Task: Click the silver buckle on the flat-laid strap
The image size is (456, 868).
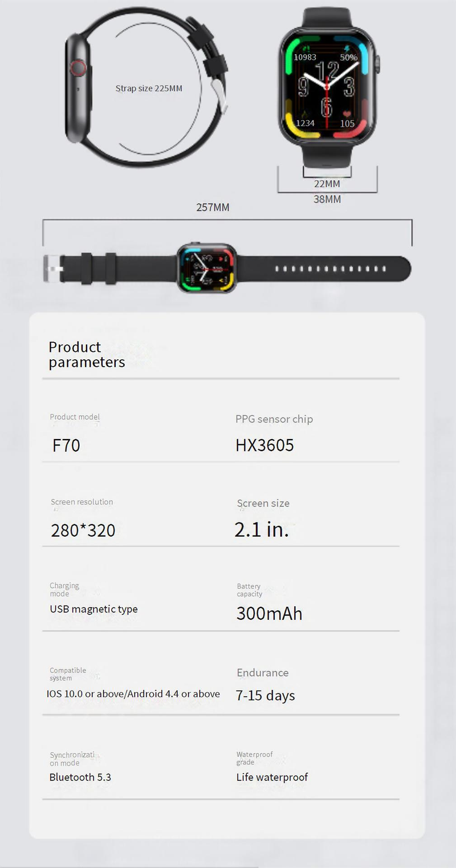Action: (x=53, y=269)
